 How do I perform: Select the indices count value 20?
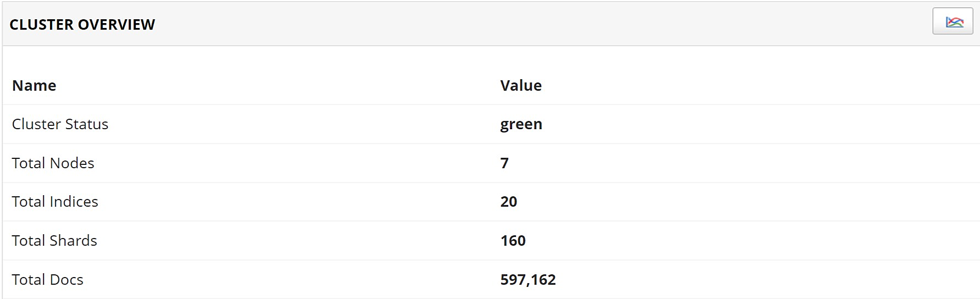(x=509, y=202)
